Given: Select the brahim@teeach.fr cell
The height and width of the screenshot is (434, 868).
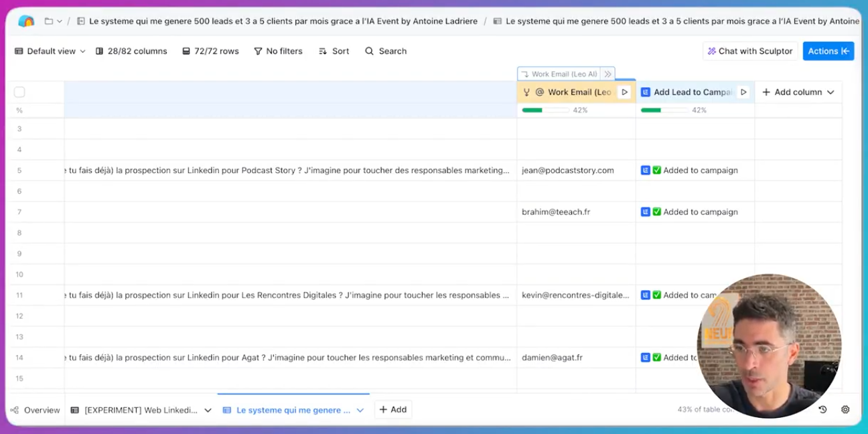Looking at the screenshot, I should [576, 212].
